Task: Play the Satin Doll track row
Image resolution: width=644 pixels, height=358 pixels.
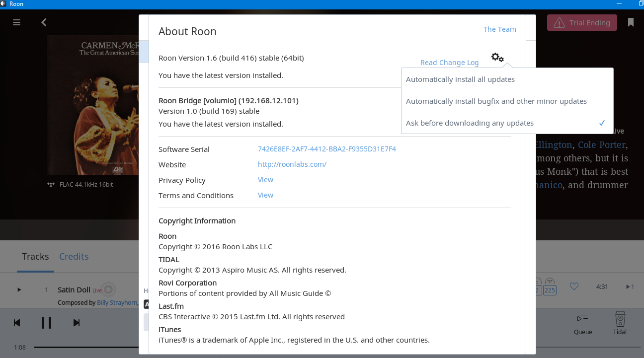Action: click(19, 289)
